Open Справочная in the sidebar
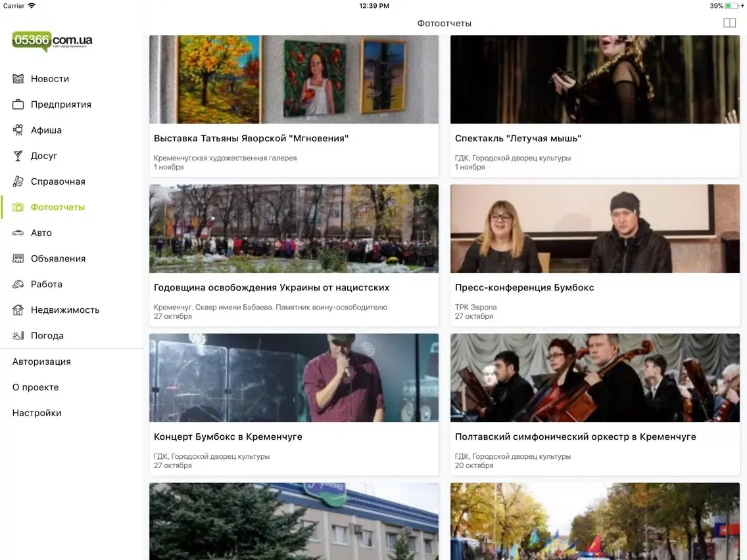The width and height of the screenshot is (747, 560). 58,181
